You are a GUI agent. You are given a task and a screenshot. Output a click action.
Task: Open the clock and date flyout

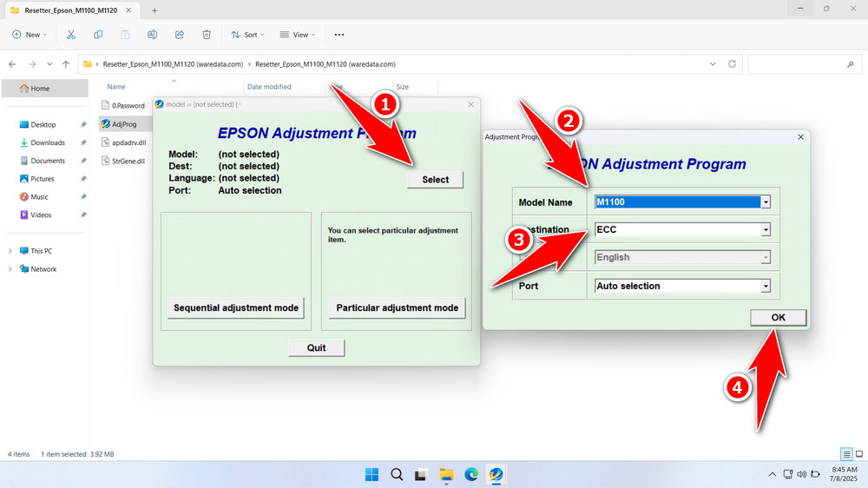click(843, 474)
